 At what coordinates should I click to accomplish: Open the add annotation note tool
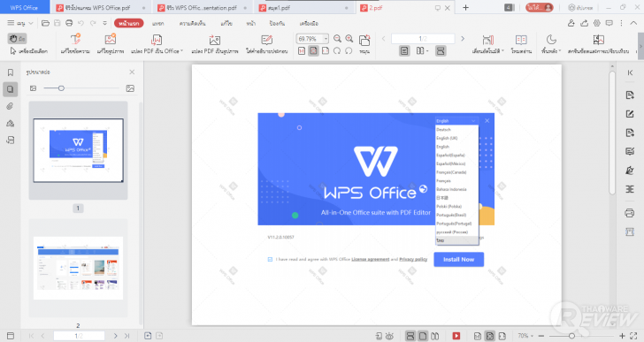click(x=266, y=44)
